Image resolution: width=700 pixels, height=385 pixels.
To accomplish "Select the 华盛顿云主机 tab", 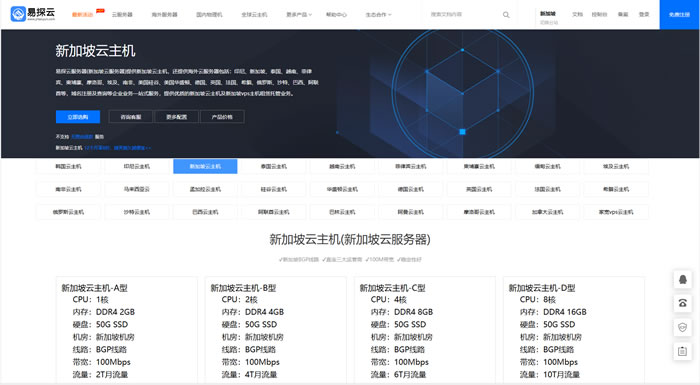I will pos(342,189).
